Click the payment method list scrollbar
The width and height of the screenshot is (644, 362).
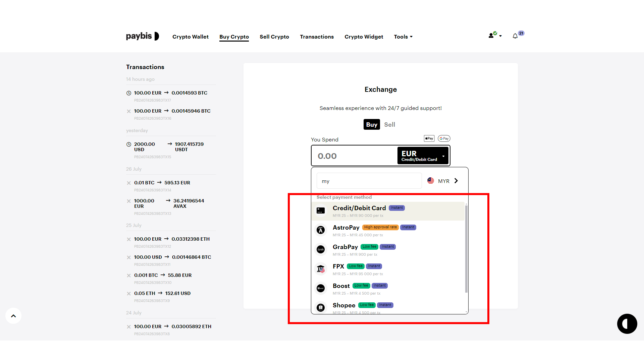point(466,249)
